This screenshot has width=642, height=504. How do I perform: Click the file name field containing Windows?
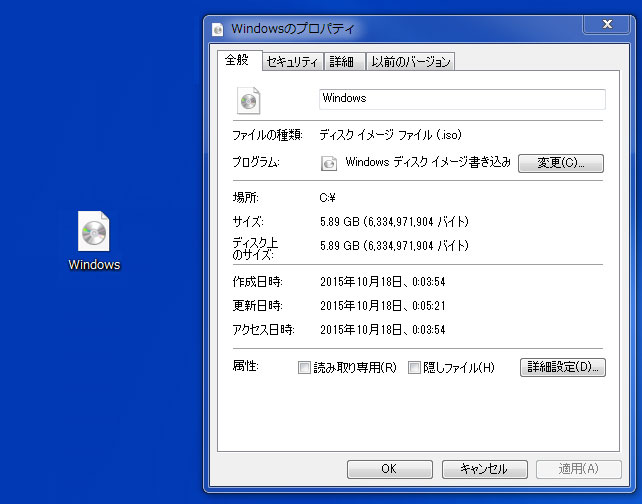462,99
